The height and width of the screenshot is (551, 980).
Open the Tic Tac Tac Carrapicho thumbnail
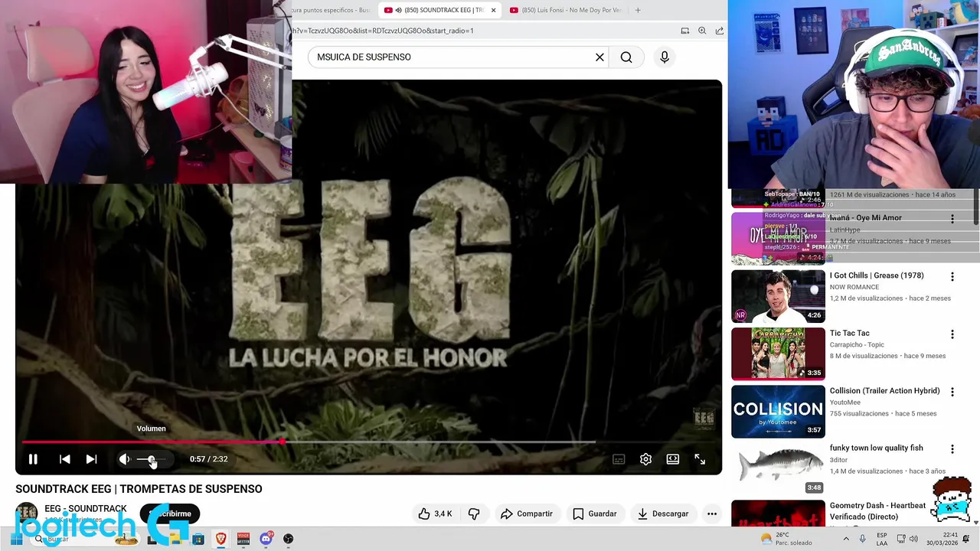click(778, 354)
